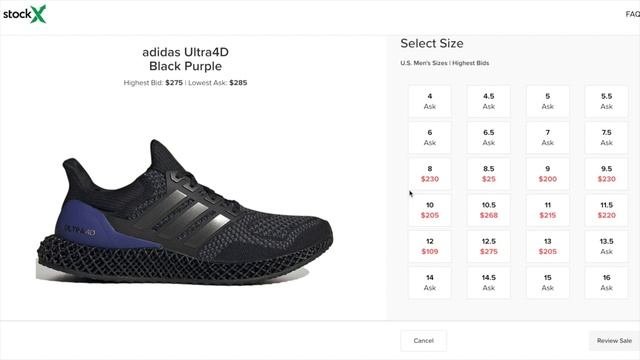Pick size 11.5 at $220
This screenshot has width=640, height=360.
tap(607, 210)
